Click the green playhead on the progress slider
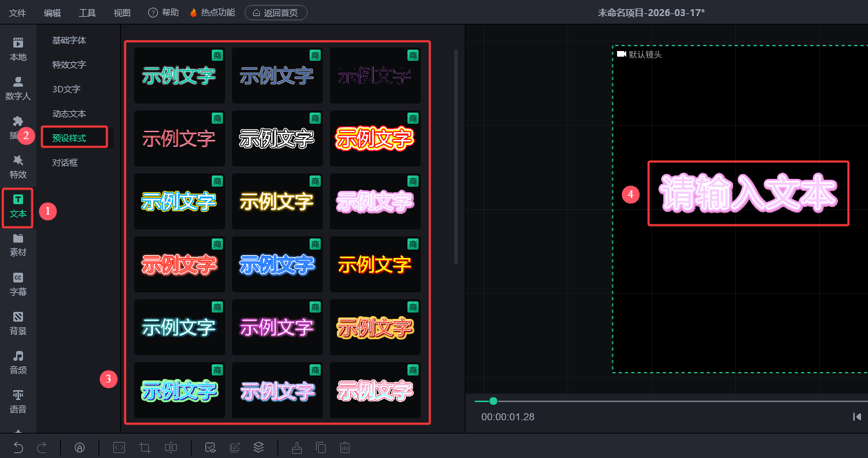 (493, 401)
